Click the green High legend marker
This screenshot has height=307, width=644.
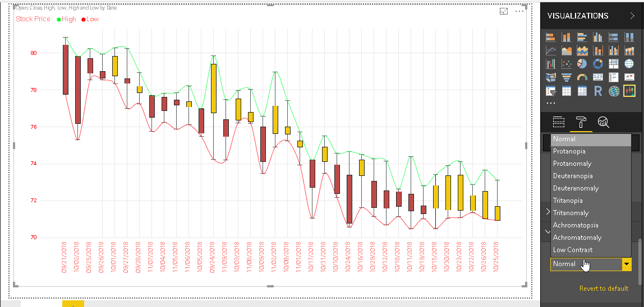(58, 20)
